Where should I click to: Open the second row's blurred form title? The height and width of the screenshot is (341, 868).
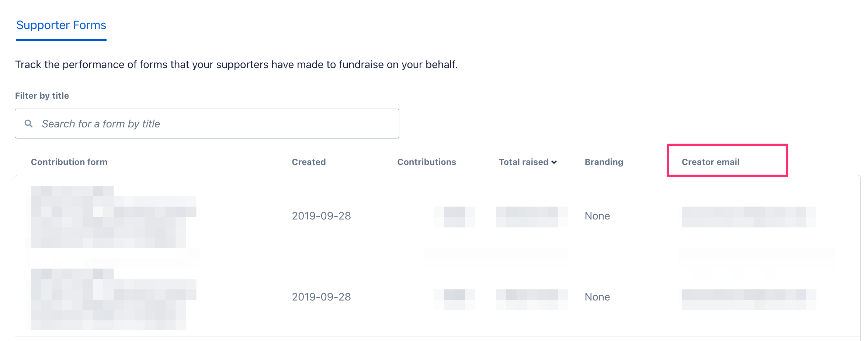111,298
